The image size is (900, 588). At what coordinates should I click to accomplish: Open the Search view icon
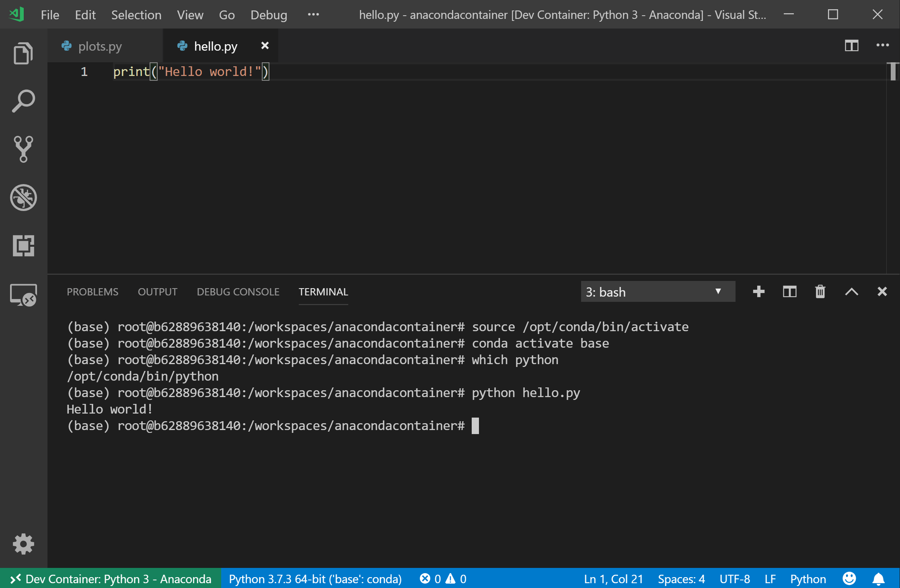23,101
